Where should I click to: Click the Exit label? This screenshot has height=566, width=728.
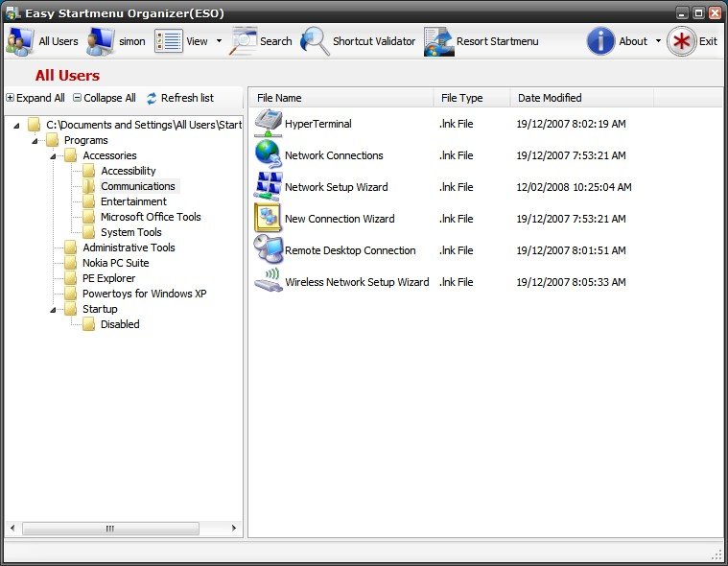click(x=708, y=41)
